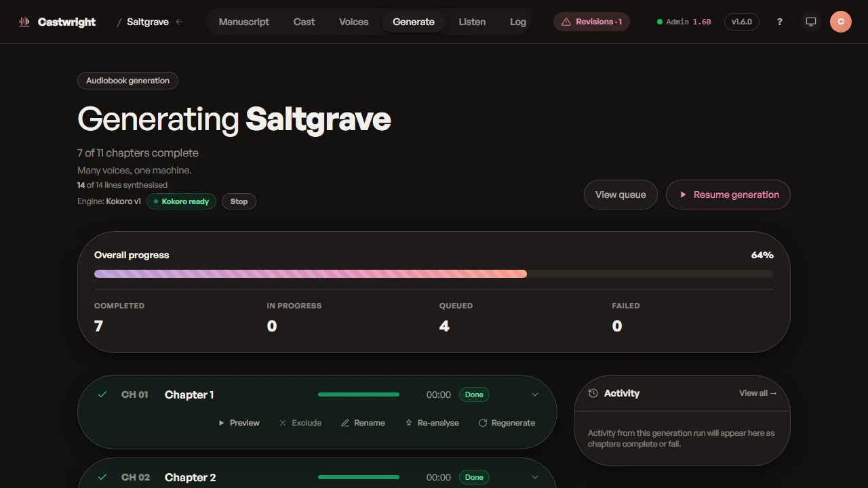Click the Queued count 4
Image resolution: width=868 pixels, height=488 pixels.
tap(444, 326)
